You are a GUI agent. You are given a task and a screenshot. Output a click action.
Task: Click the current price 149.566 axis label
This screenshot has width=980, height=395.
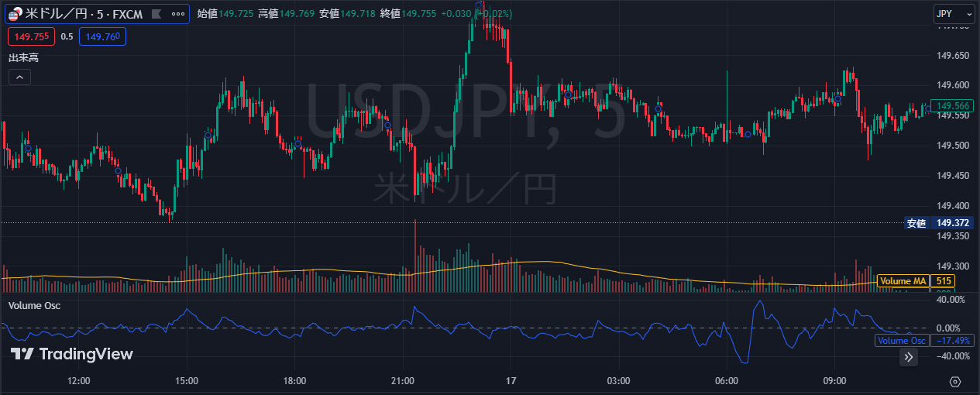[953, 106]
